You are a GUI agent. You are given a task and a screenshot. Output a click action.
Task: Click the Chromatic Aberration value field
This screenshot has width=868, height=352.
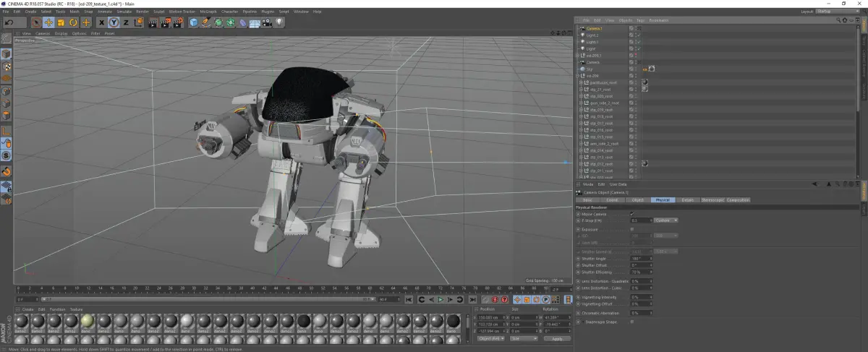pos(641,313)
